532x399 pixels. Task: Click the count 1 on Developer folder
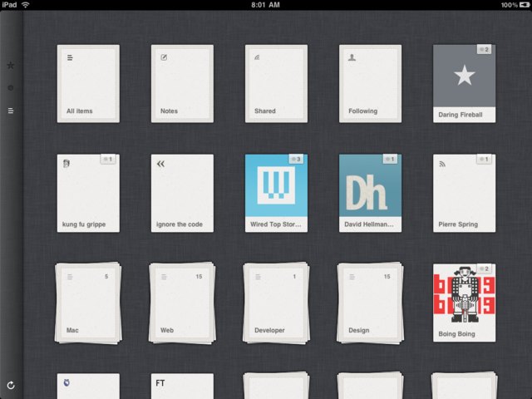point(294,277)
